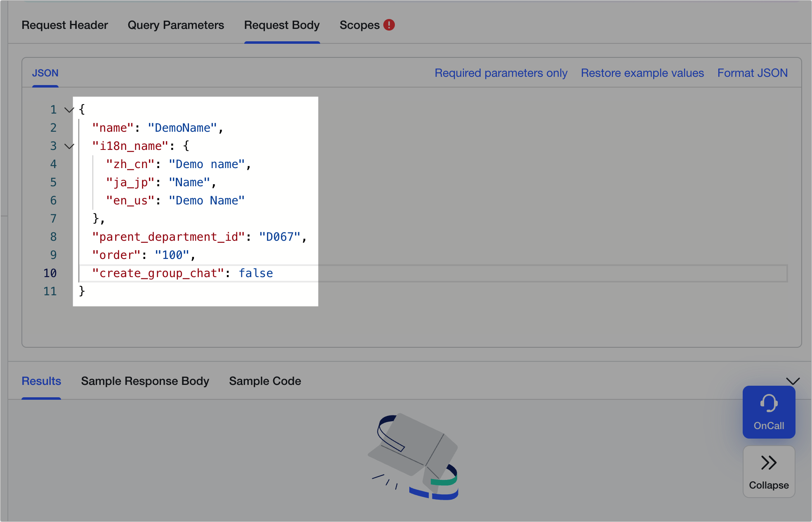The height and width of the screenshot is (522, 812).
Task: Open the Sample Response Body tab
Action: [145, 381]
